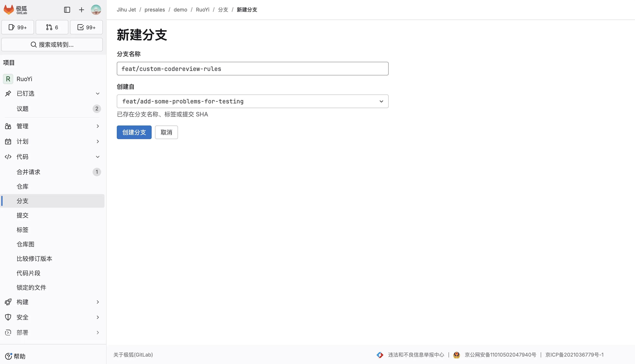
Task: Click the RuoYi project avatar
Action: click(x=8, y=79)
